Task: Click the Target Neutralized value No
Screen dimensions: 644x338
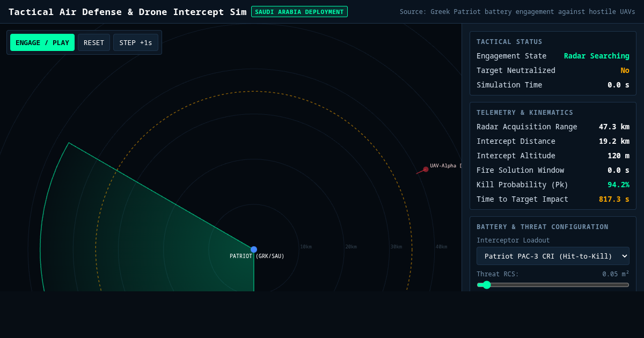Action: [x=625, y=70]
